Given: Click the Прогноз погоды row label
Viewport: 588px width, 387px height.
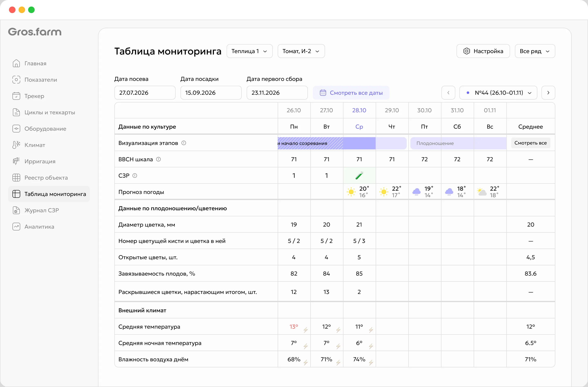Looking at the screenshot, I should 141,192.
